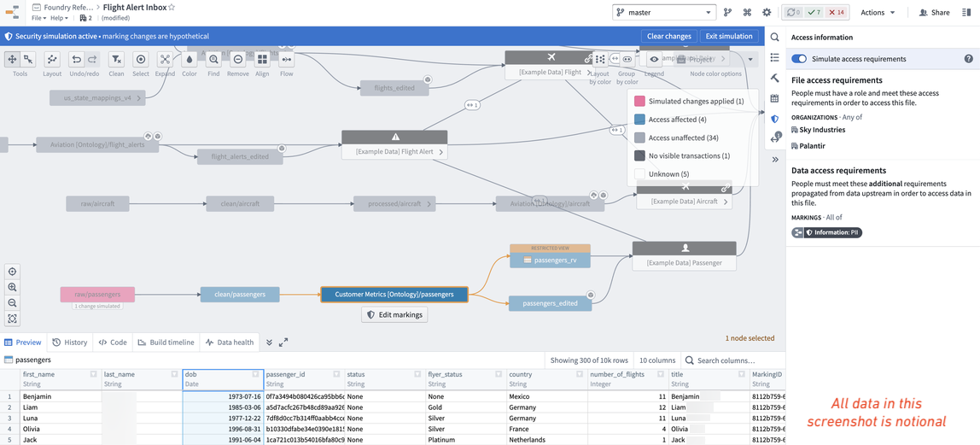Zoom out on the graph
Screen dimensions: 980x445
coord(12,303)
